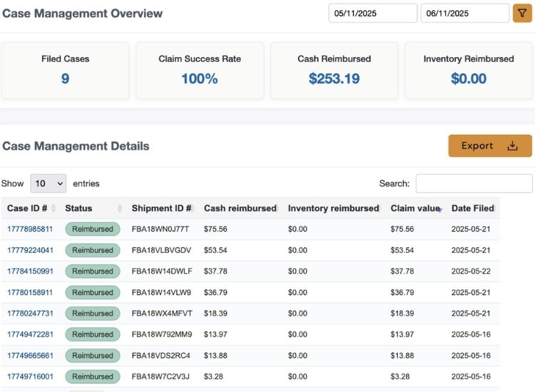
Task: Select $53.54 in Claim value column
Action: click(x=402, y=250)
